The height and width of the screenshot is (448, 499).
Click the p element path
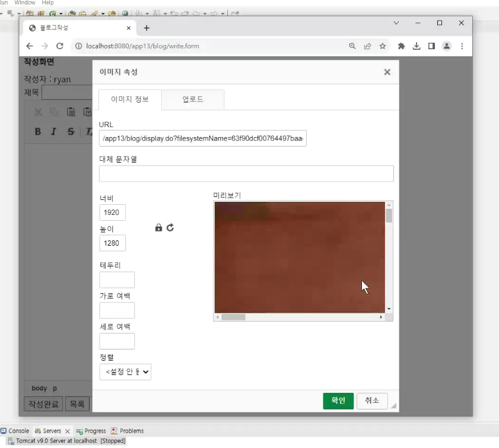pyautogui.click(x=55, y=388)
